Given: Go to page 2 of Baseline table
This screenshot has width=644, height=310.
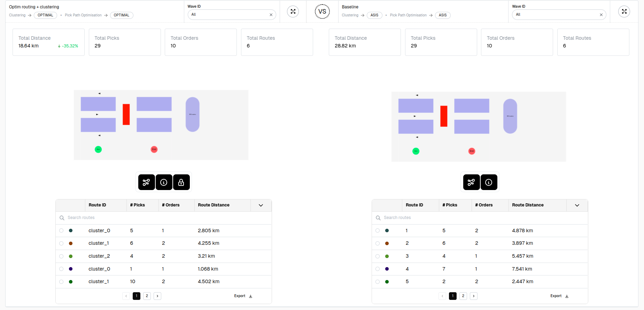Looking at the screenshot, I should pyautogui.click(x=463, y=296).
